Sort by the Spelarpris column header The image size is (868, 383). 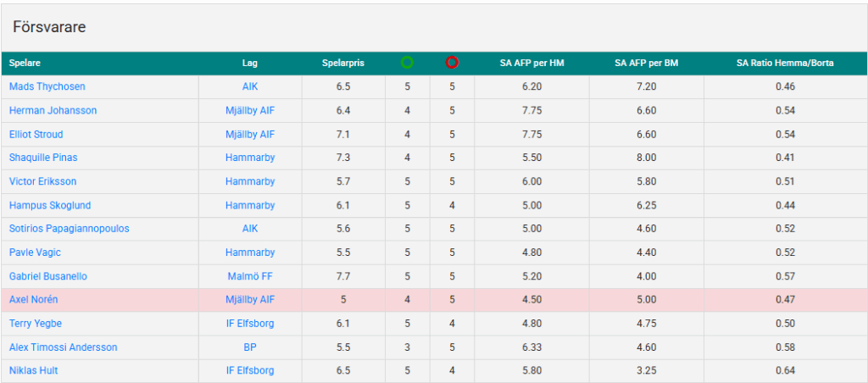(x=343, y=63)
